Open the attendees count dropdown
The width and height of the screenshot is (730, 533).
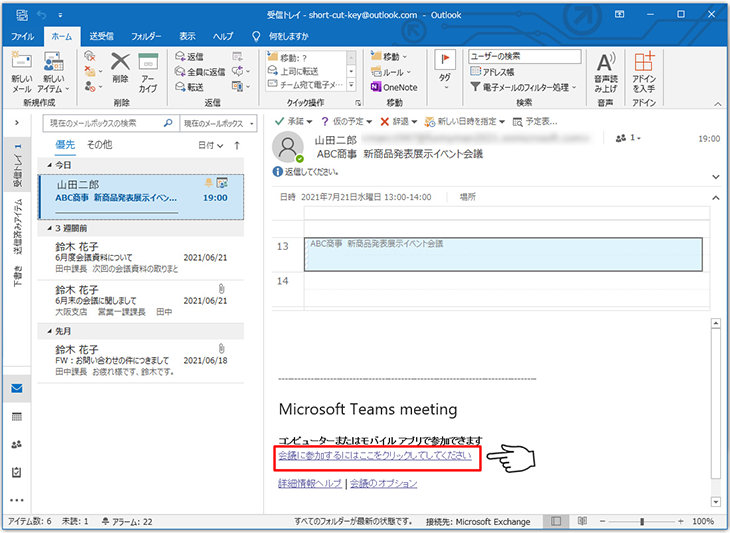coord(628,138)
